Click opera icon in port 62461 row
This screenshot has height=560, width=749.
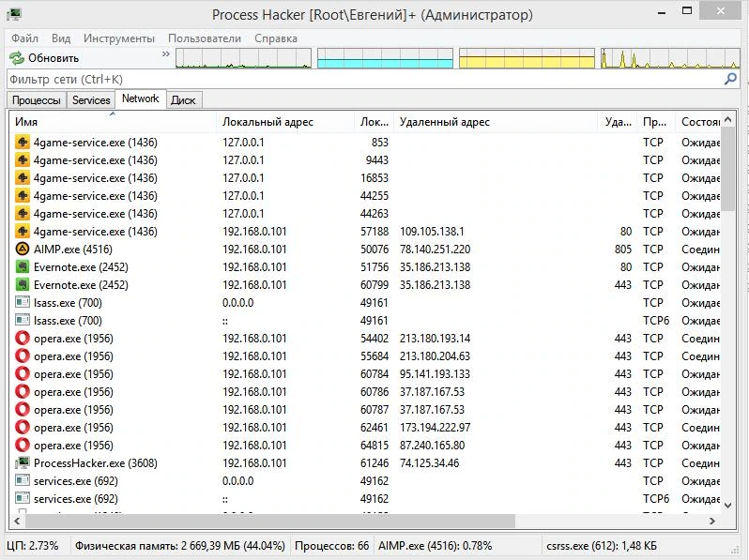tap(23, 428)
